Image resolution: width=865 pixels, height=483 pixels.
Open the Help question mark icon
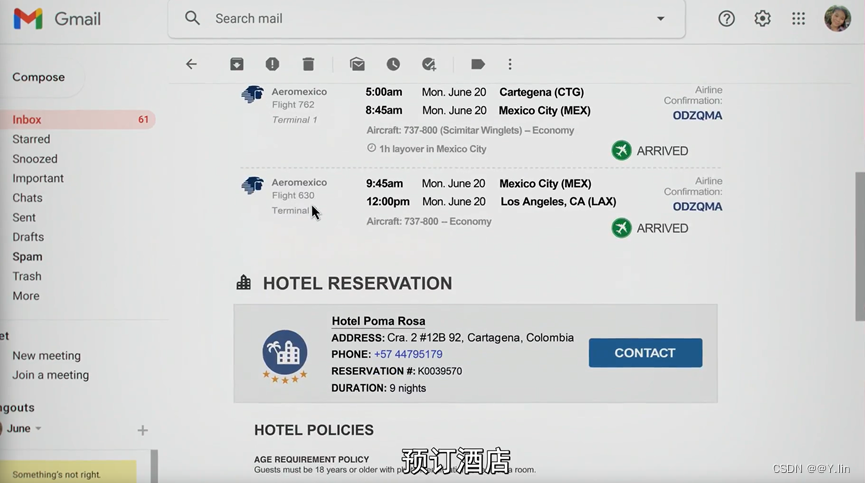pyautogui.click(x=726, y=19)
